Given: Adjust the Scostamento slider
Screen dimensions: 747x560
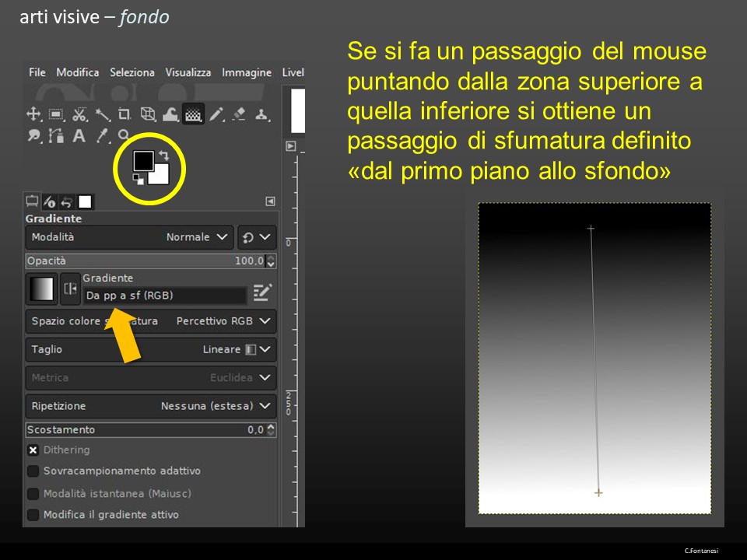Looking at the screenshot, I should (146, 430).
